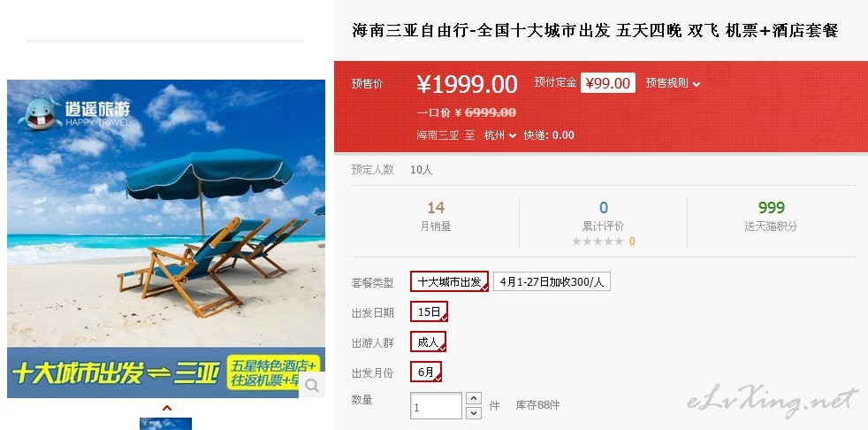Click the main beach product image
868x430 pixels.
(x=166, y=238)
